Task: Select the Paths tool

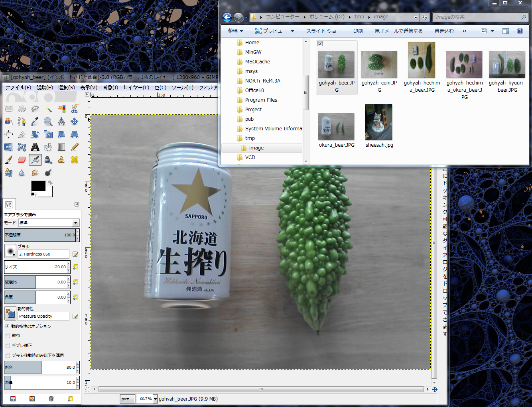Action: click(x=22, y=121)
